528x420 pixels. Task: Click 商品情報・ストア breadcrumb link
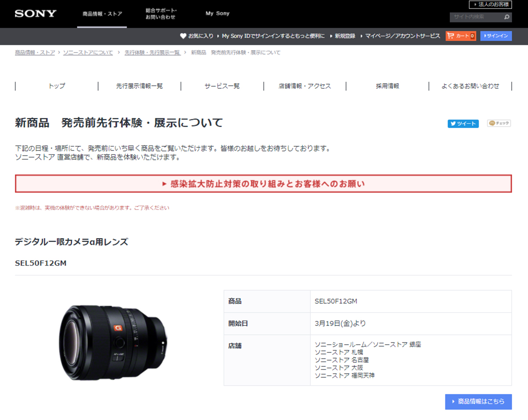tap(35, 52)
